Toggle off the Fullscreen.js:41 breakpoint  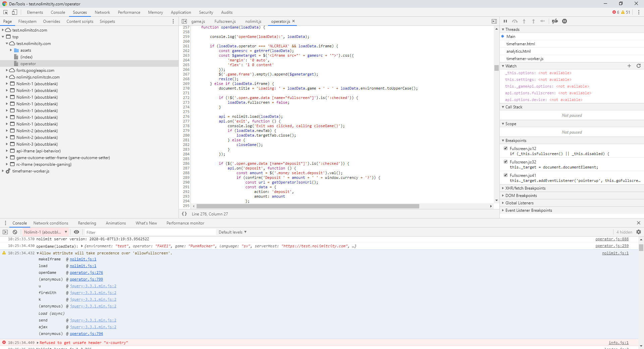pos(505,175)
